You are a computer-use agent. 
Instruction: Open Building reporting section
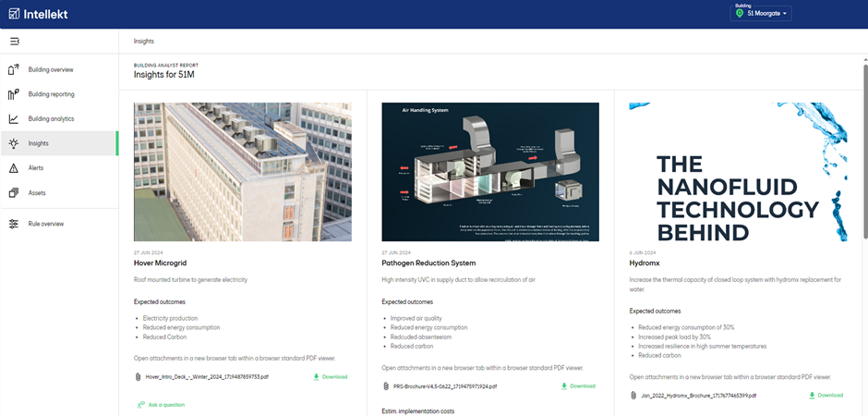pyautogui.click(x=59, y=94)
